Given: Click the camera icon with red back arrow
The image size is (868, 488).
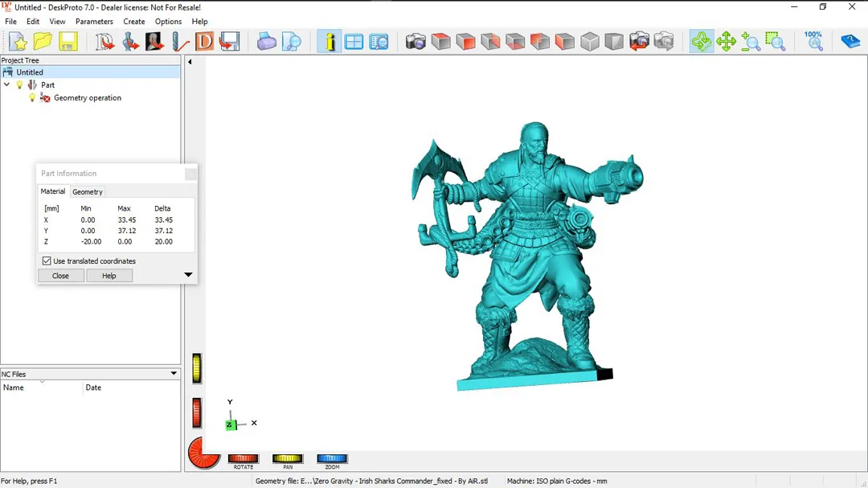Looking at the screenshot, I should click(639, 42).
